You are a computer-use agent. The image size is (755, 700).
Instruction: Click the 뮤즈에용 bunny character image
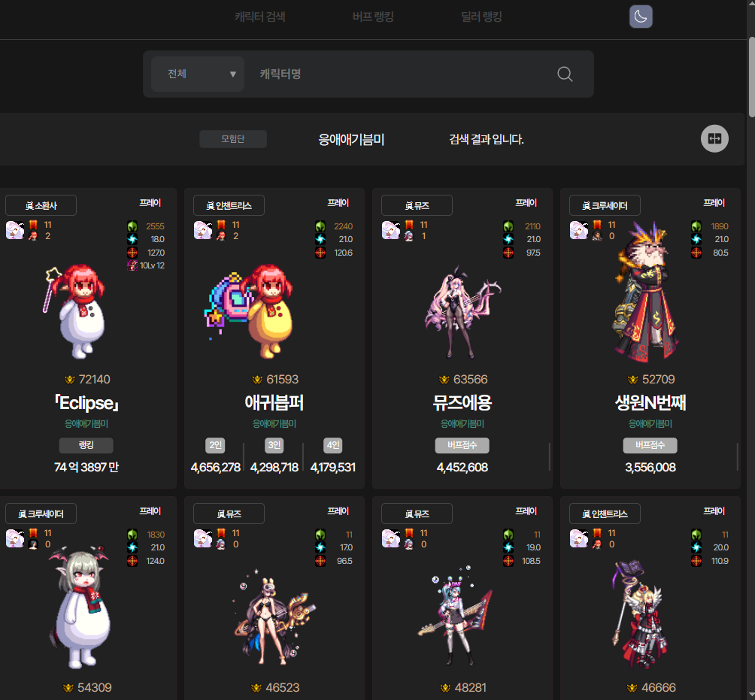pos(462,311)
